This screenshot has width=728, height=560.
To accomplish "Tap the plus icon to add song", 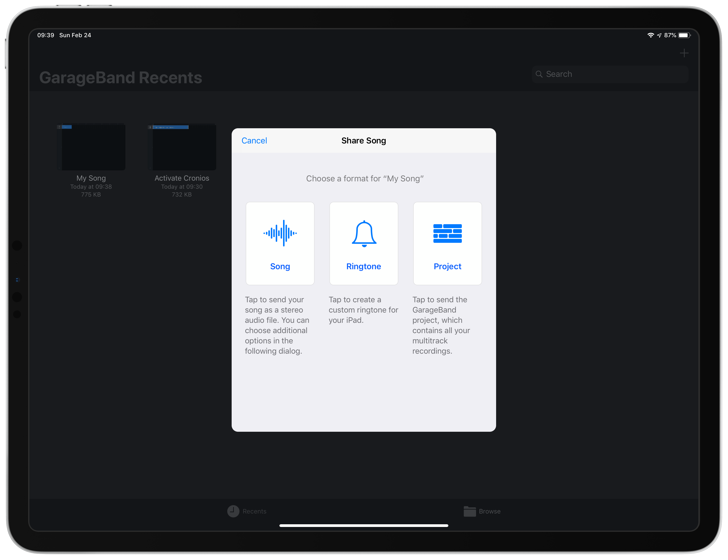I will pos(684,53).
